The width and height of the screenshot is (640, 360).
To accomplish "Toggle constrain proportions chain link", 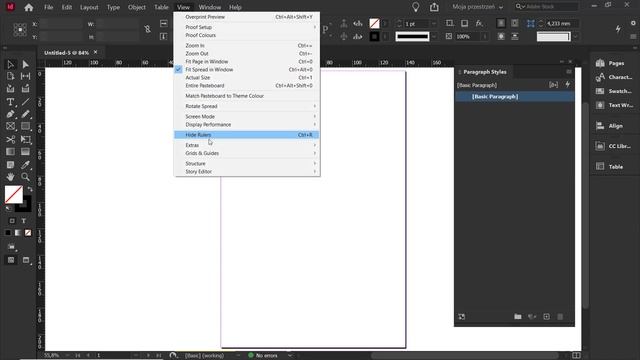I will [x=147, y=29].
